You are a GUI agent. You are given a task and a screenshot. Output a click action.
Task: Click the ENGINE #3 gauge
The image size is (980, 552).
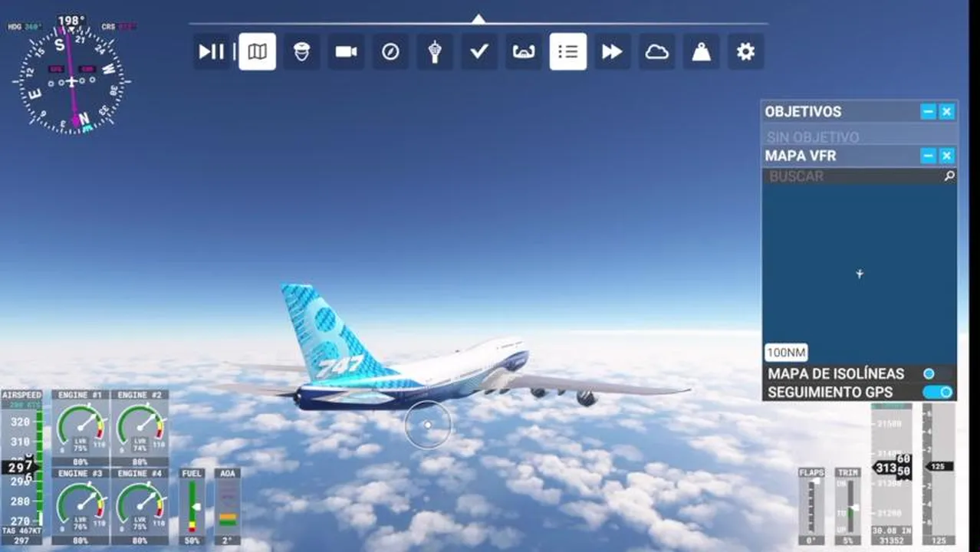coord(81,506)
